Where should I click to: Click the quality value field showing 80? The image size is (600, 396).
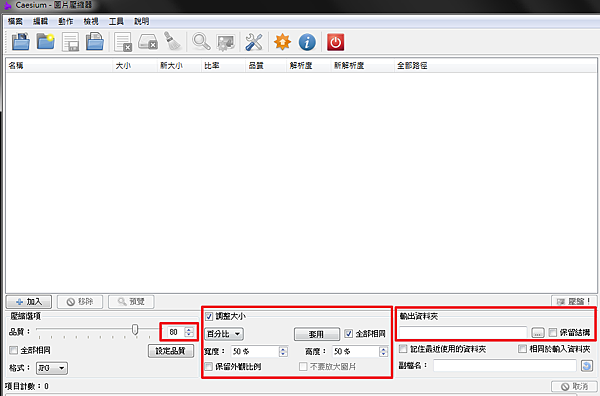pyautogui.click(x=175, y=332)
